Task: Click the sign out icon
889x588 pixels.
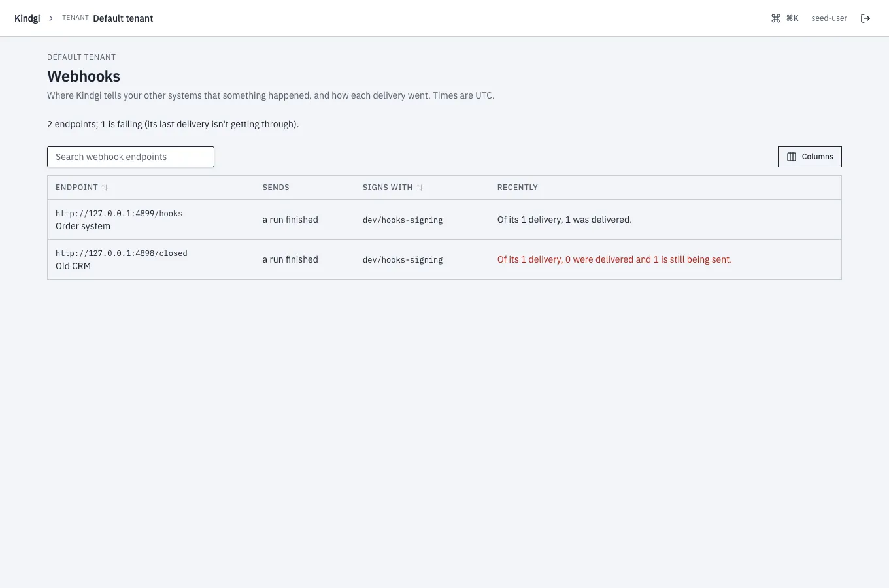Action: click(x=865, y=18)
